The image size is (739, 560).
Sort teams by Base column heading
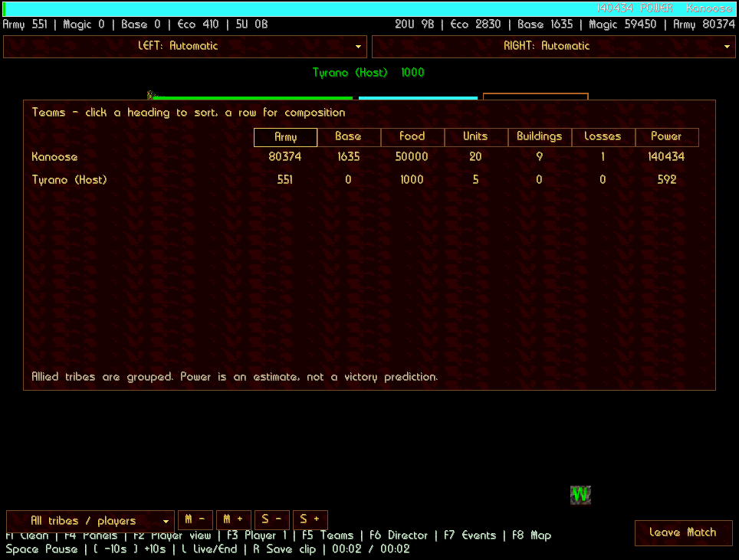349,137
